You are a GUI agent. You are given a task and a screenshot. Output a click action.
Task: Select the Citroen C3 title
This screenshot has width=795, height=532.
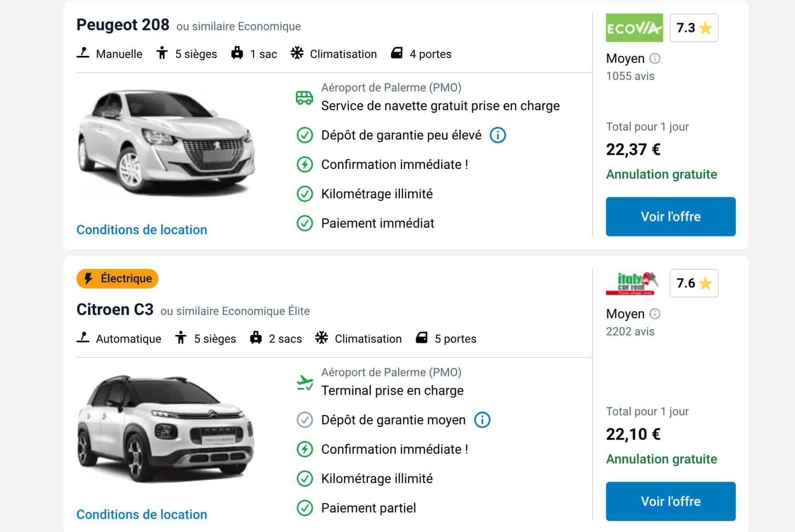pos(115,310)
